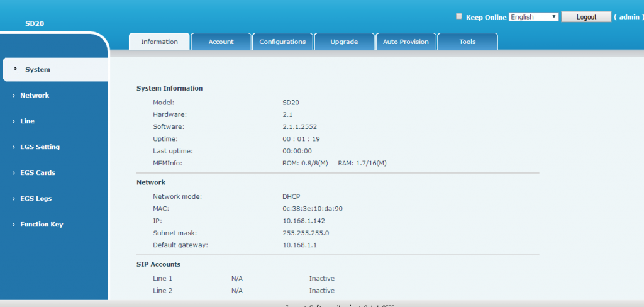Image resolution: width=644 pixels, height=307 pixels.
Task: Click the Logout button
Action: pos(586,17)
